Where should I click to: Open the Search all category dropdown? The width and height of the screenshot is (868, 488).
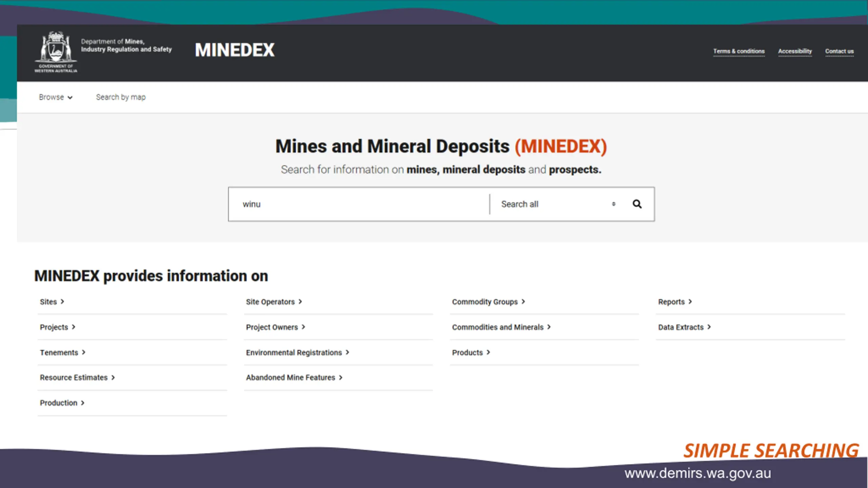(558, 204)
